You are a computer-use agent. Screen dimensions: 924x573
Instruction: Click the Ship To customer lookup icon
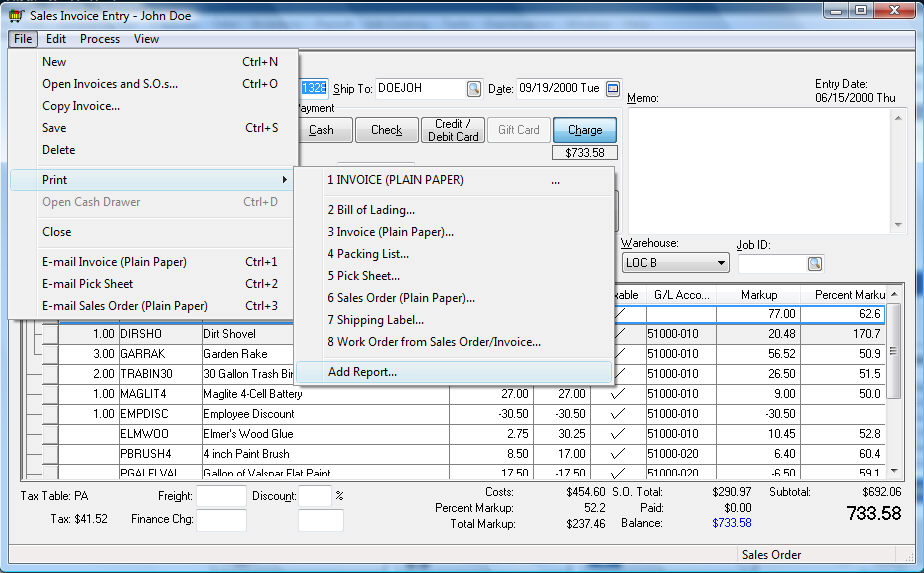tap(474, 89)
